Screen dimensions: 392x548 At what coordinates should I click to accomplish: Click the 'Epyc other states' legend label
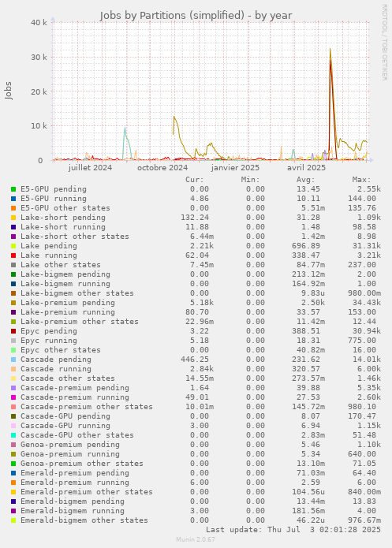[x=61, y=350]
